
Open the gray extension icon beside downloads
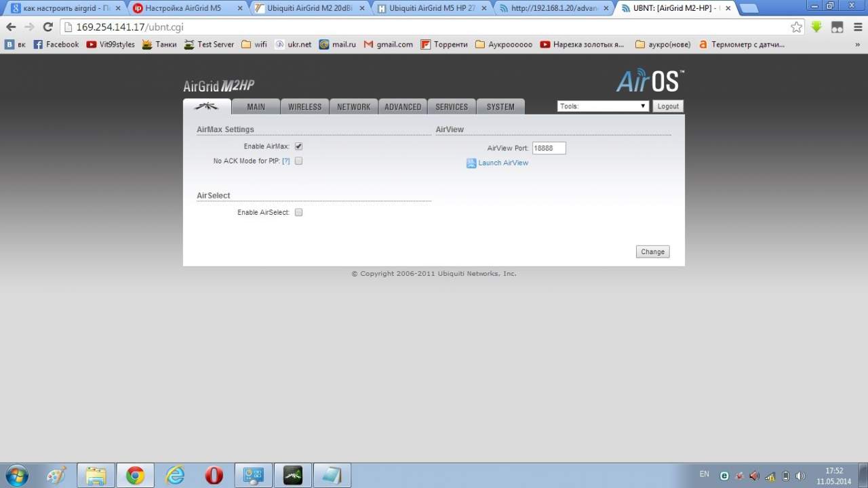pos(837,27)
